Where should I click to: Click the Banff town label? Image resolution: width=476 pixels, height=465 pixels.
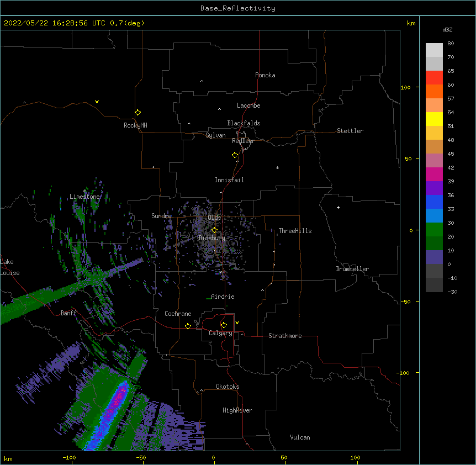point(68,313)
